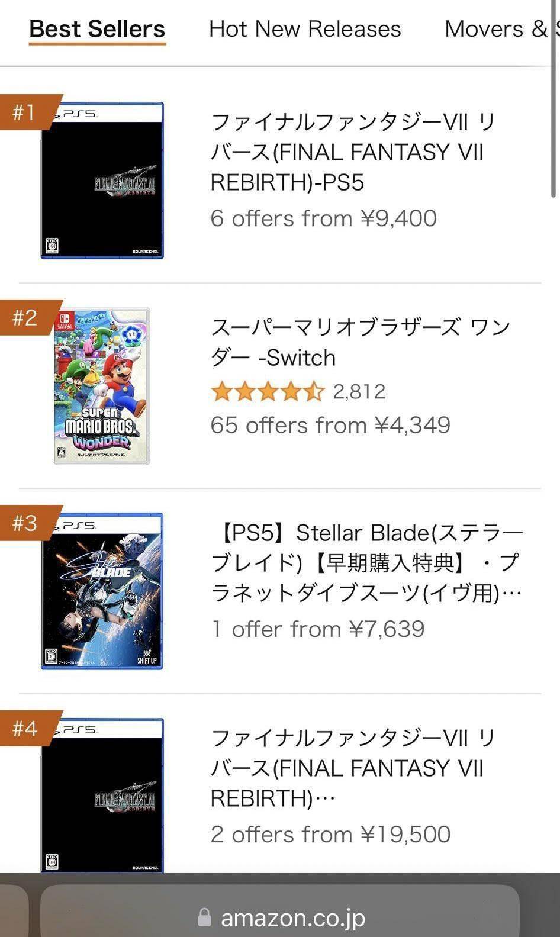The height and width of the screenshot is (937, 560).
Task: Switch to Hot New Releases tab
Action: click(x=305, y=29)
